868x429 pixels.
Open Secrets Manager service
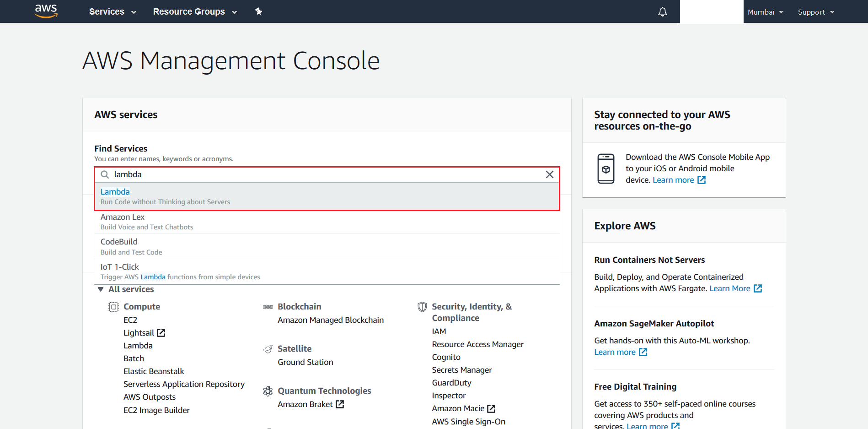[462, 370]
